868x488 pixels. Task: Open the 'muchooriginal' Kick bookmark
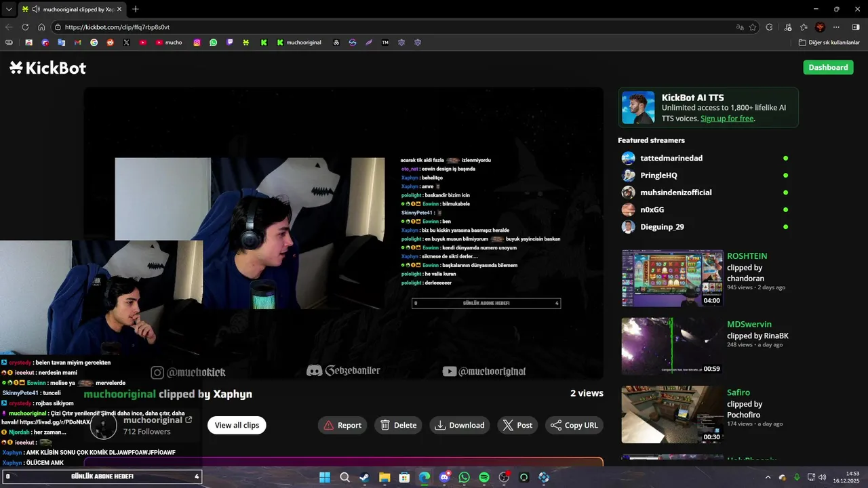[x=299, y=42]
